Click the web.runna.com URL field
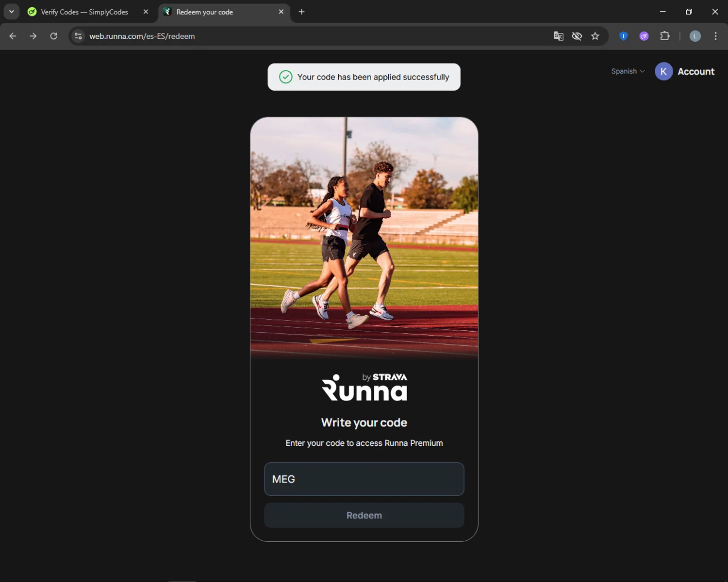 pos(142,36)
